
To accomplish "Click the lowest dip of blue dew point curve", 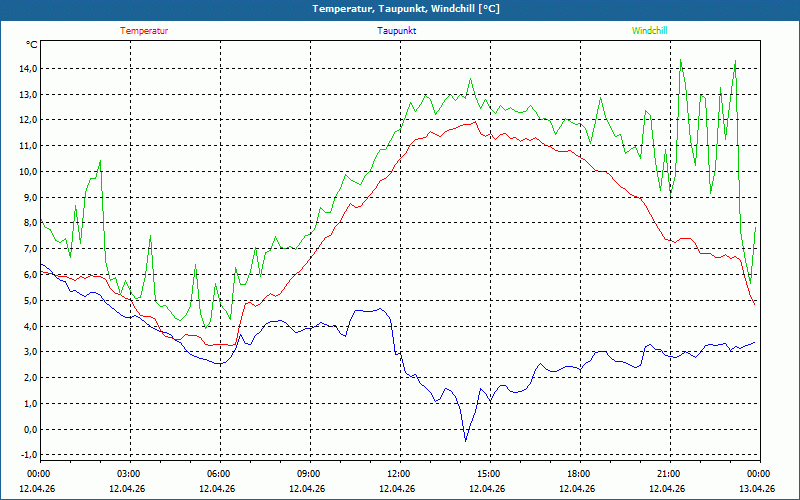I will pyautogui.click(x=465, y=440).
